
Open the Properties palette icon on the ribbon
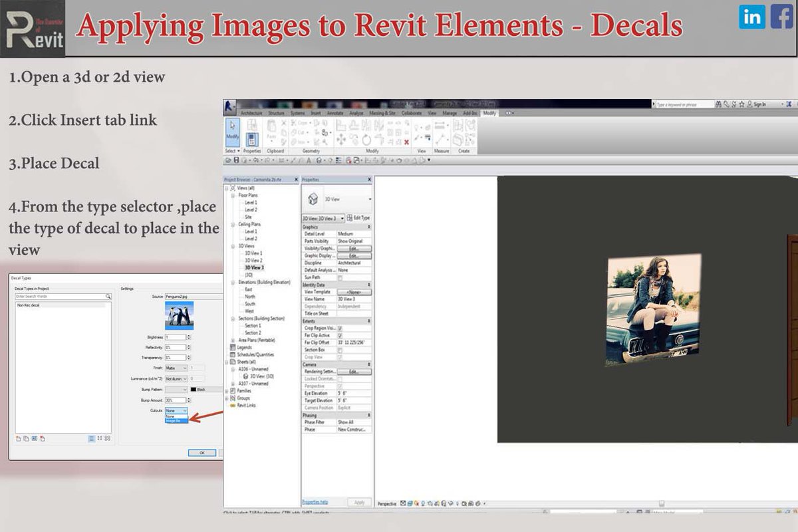(x=252, y=138)
